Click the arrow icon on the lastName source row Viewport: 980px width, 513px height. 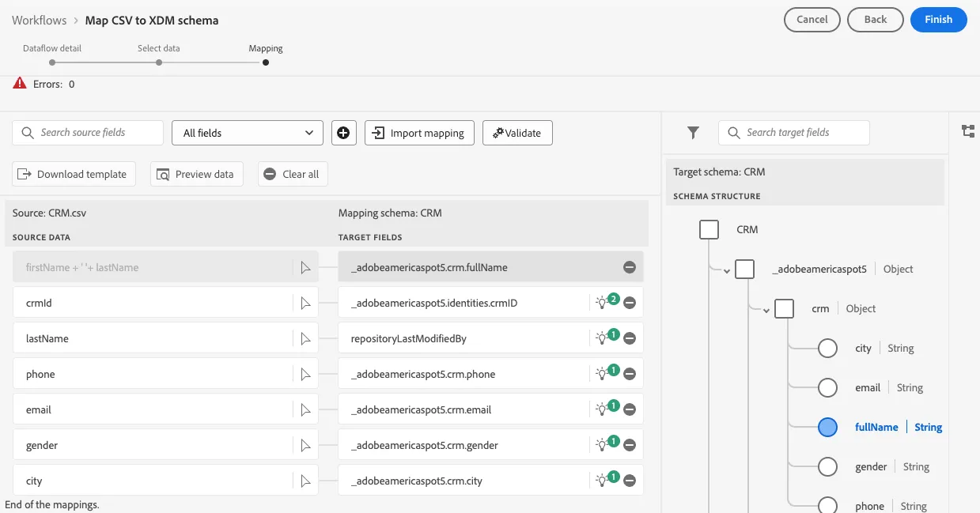pos(305,338)
